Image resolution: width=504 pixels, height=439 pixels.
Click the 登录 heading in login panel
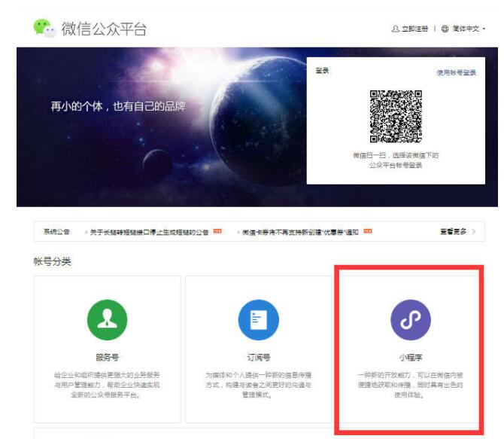click(322, 71)
